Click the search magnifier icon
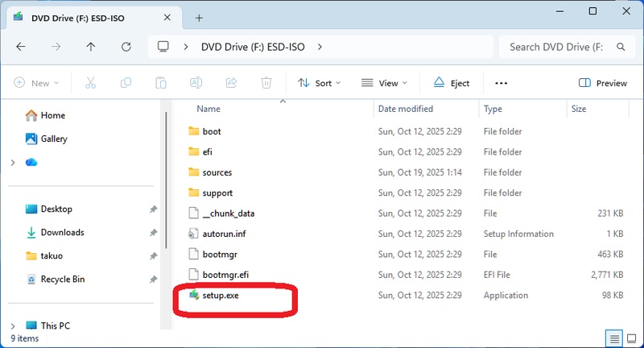 pos(621,47)
